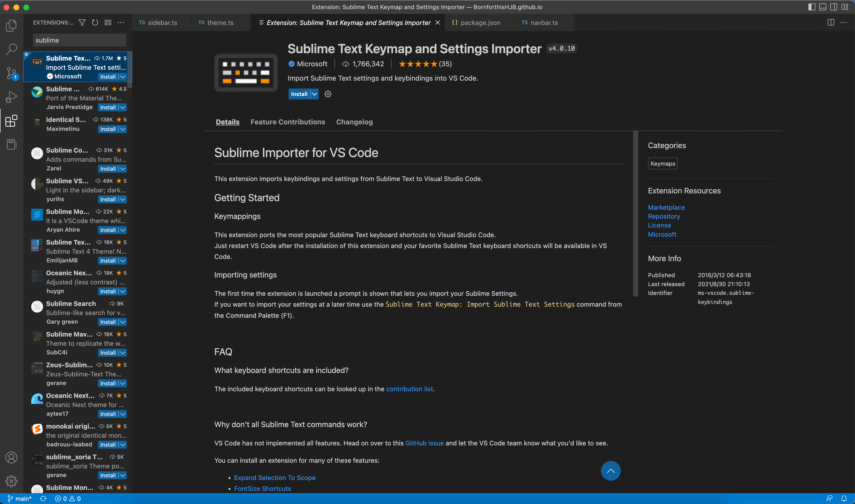Viewport: 855px width, 504px height.
Task: Click the details pane vertical scrollbar
Action: coord(635,214)
